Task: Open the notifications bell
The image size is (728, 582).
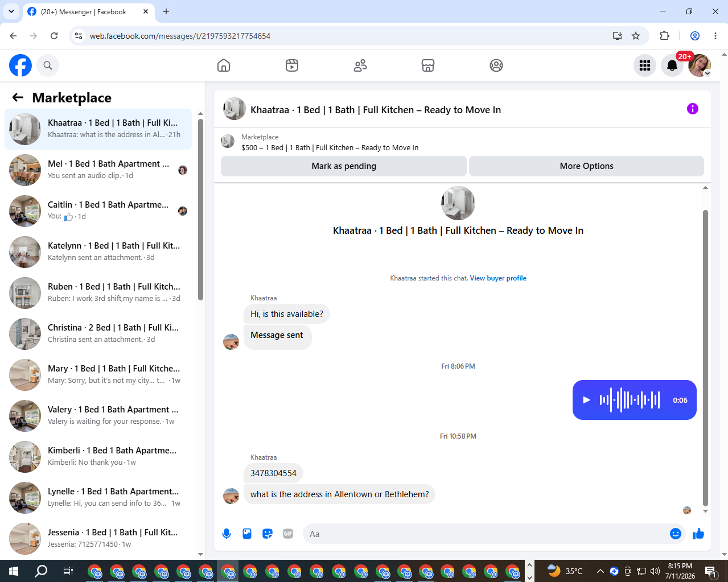Action: (x=672, y=65)
